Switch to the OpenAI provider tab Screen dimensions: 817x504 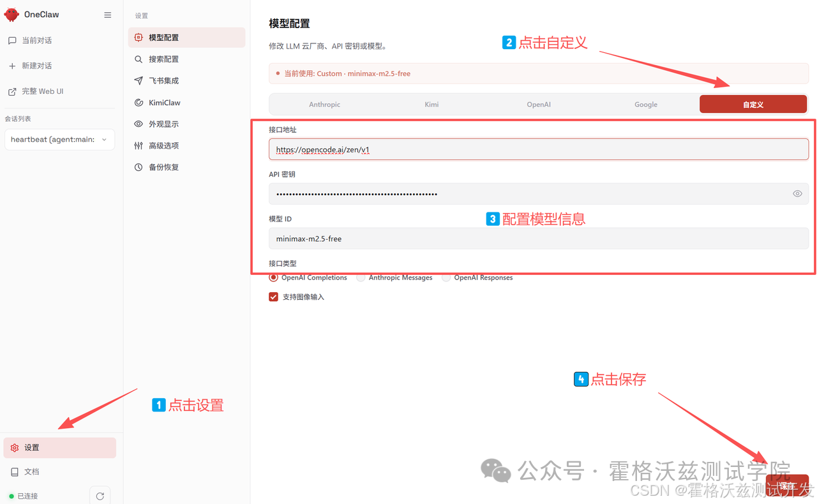(539, 104)
